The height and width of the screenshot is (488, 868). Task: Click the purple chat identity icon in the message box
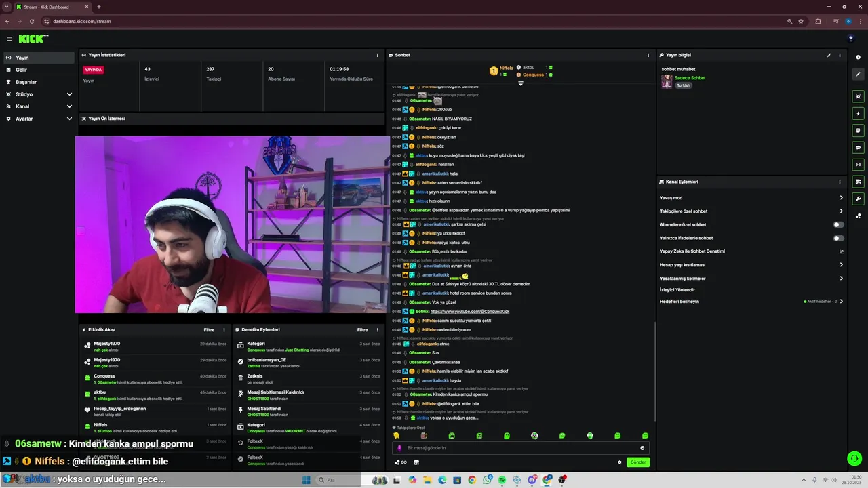click(399, 448)
